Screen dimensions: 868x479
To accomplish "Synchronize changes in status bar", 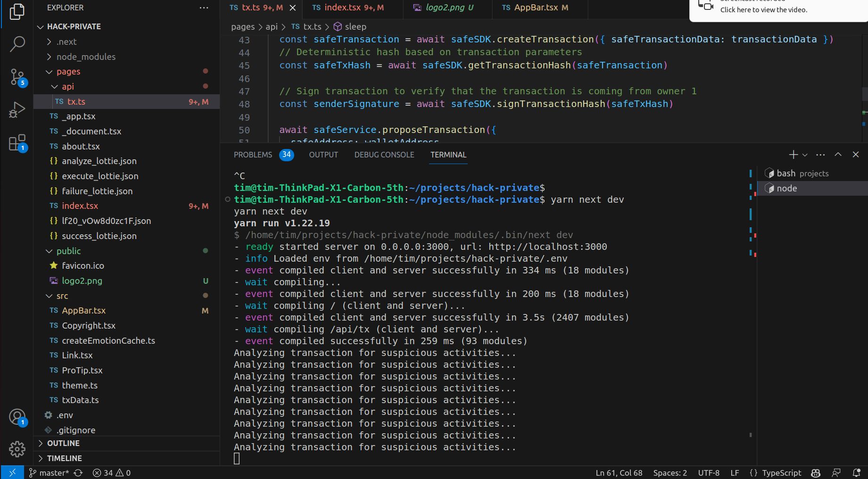I will [78, 472].
